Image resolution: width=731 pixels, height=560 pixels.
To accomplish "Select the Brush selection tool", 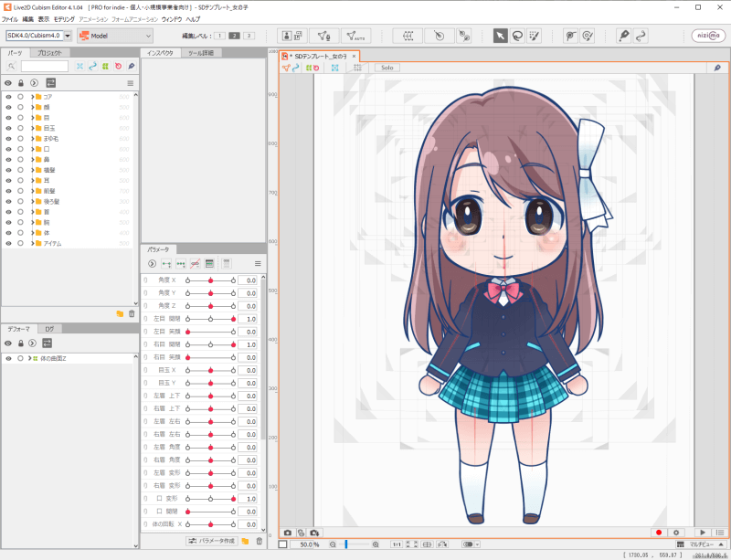I will [534, 36].
